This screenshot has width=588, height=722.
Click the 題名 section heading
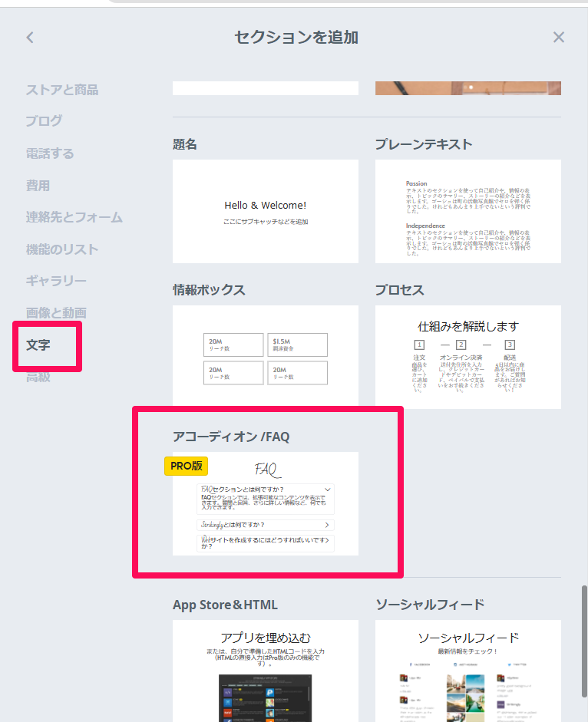point(185,144)
